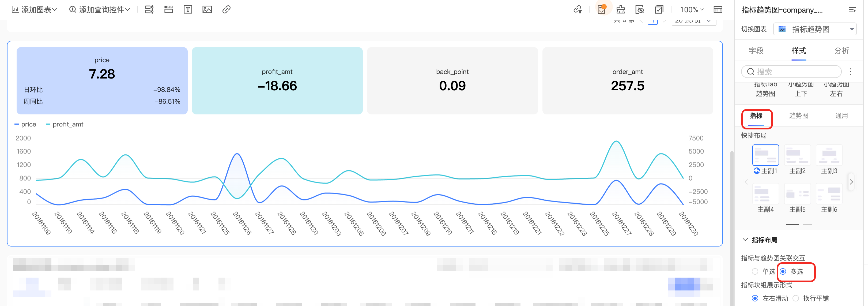
Task: Click the hyperlink insert icon
Action: (227, 9)
